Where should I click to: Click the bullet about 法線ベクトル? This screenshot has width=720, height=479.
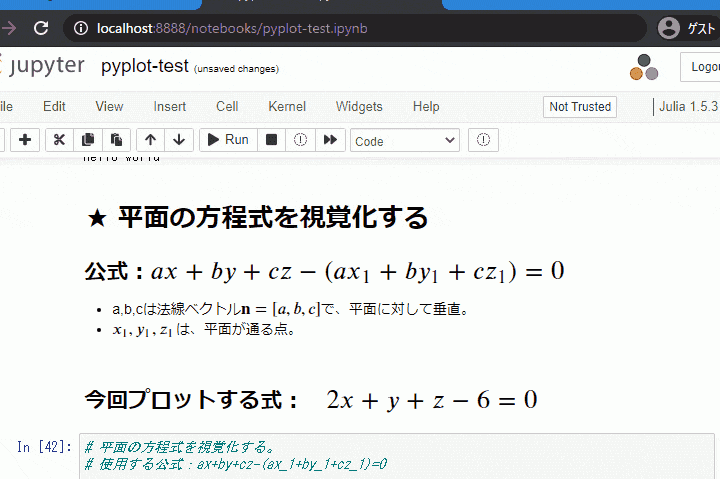(291, 309)
